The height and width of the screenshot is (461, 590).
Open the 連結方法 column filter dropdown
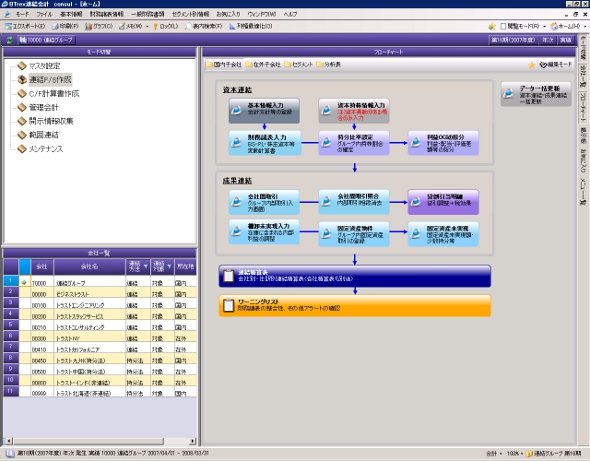pyautogui.click(x=146, y=266)
